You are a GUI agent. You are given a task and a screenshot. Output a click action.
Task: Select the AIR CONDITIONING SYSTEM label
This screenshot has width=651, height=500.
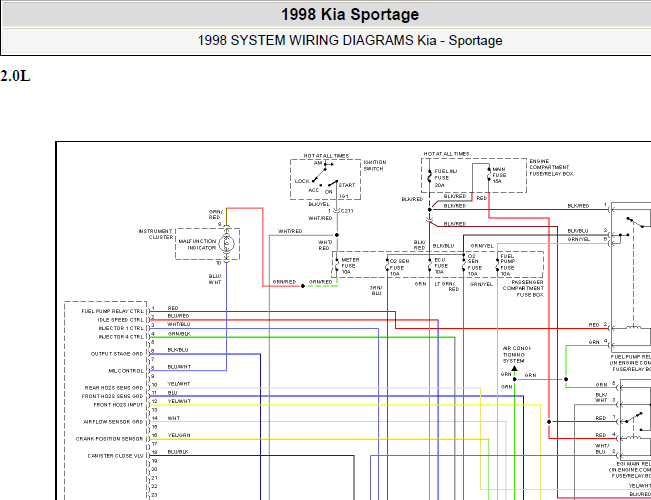(517, 355)
